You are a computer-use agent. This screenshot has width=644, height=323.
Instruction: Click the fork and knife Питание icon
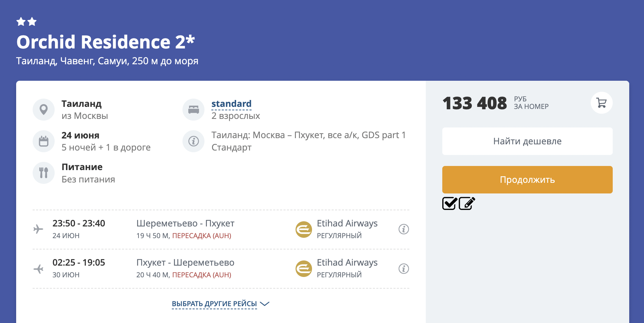(44, 173)
